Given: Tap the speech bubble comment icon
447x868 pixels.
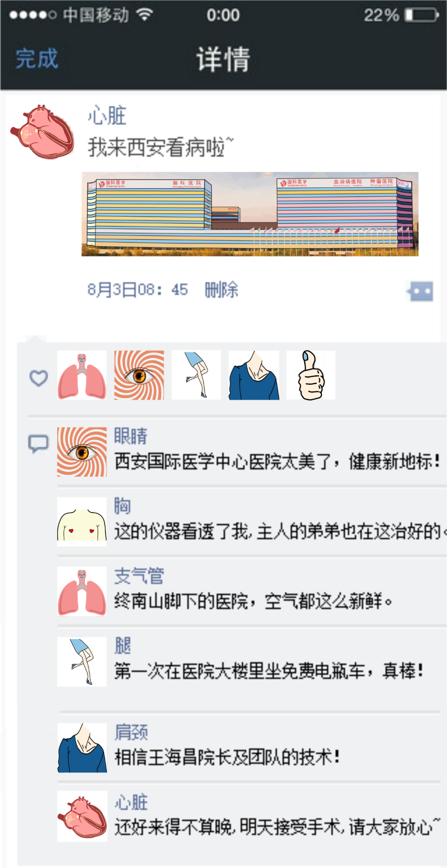Looking at the screenshot, I should click(x=38, y=444).
